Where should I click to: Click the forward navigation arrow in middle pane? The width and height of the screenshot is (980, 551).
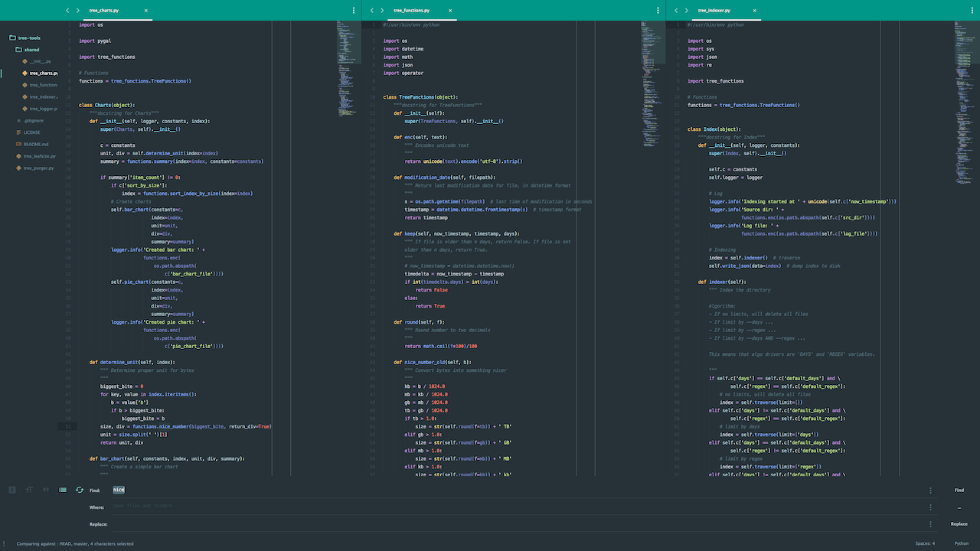point(382,11)
